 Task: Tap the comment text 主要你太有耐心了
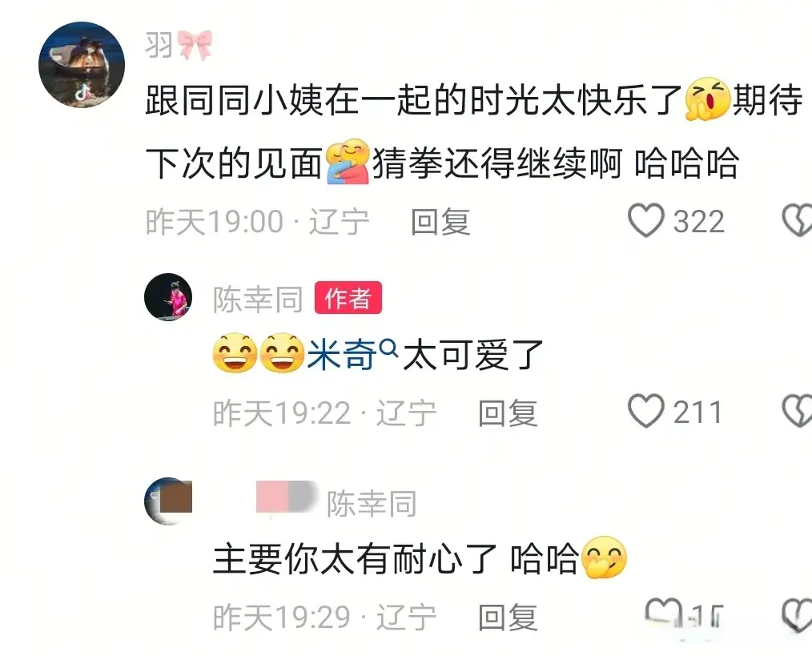355,560
